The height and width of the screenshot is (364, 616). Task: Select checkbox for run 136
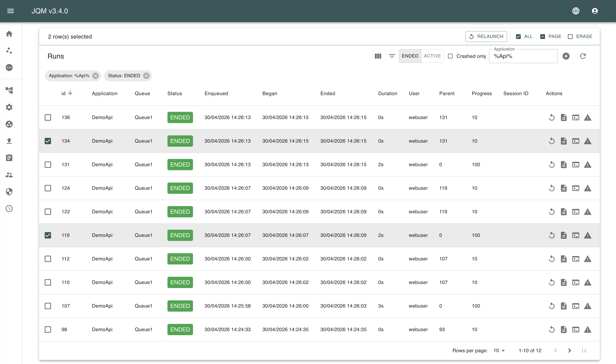[48, 117]
